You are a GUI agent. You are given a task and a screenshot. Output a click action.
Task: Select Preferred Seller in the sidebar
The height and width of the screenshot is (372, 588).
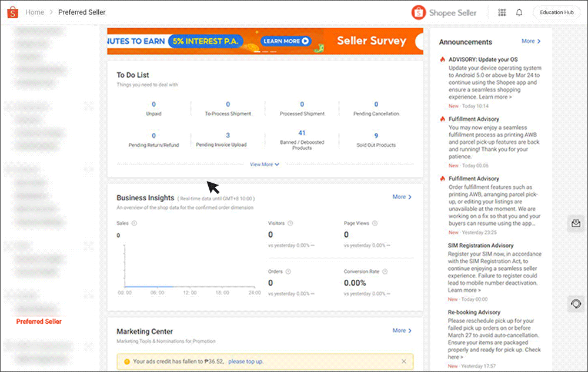[39, 321]
